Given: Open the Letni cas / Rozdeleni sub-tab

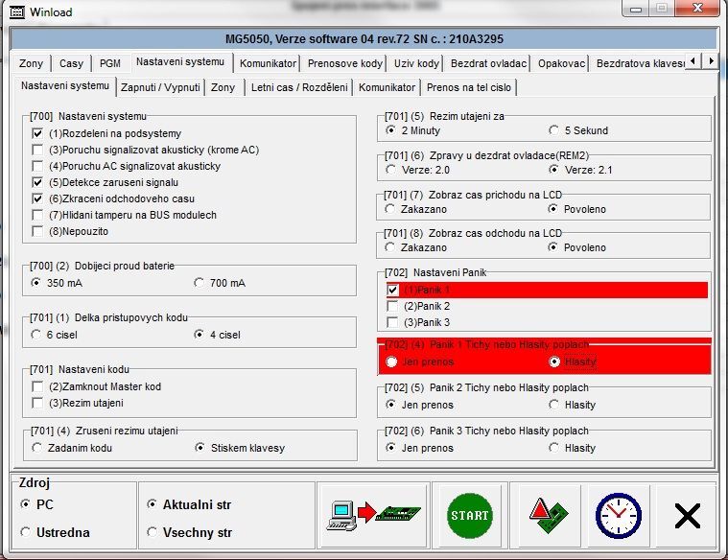Looking at the screenshot, I should [x=297, y=87].
